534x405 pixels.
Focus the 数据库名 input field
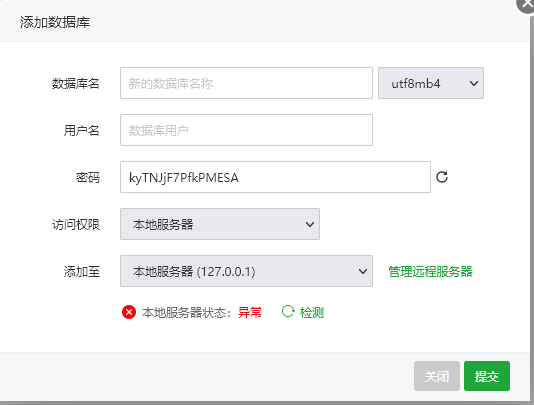pos(246,83)
